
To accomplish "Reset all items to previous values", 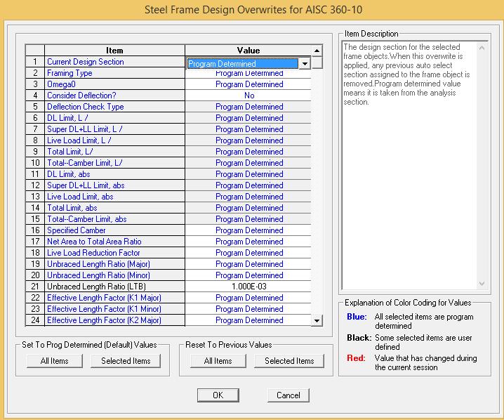I will 218,361.
